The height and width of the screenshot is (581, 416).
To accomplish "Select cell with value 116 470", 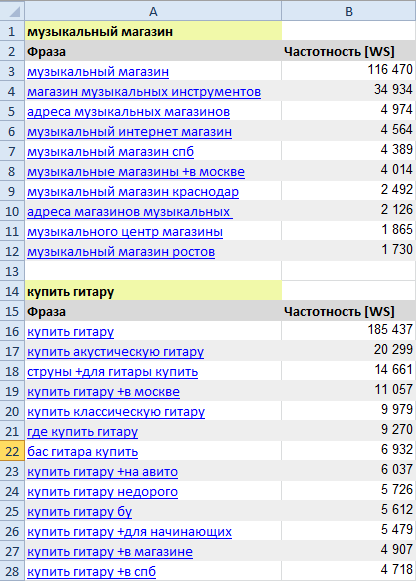I will (x=348, y=70).
